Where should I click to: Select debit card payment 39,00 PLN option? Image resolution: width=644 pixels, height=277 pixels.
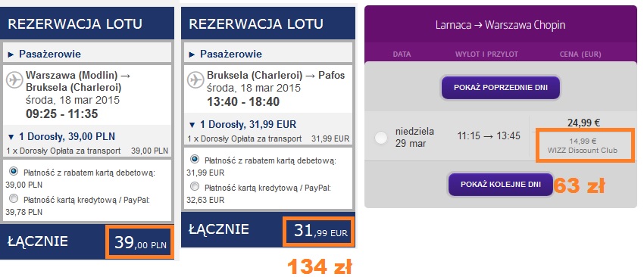point(14,171)
